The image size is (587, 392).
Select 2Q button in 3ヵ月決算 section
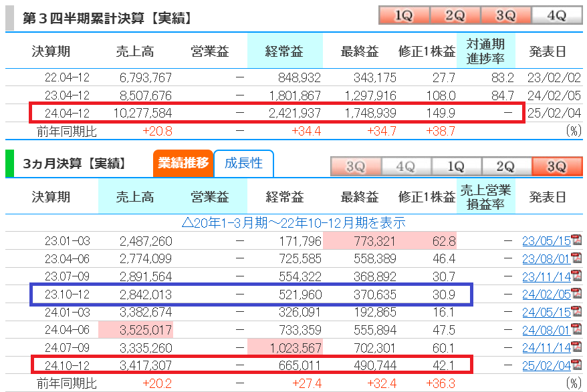click(x=506, y=166)
